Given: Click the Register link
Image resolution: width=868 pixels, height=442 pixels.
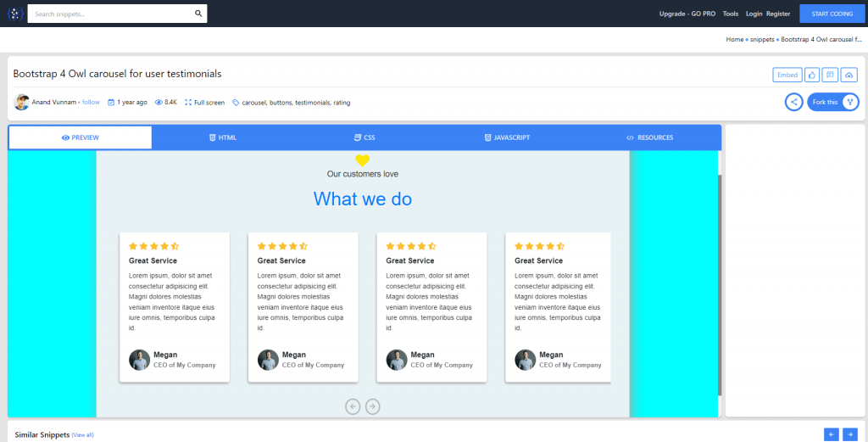Looking at the screenshot, I should point(778,14).
